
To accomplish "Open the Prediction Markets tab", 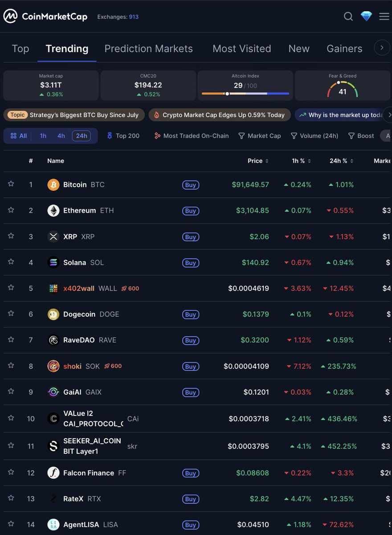I will click(148, 48).
